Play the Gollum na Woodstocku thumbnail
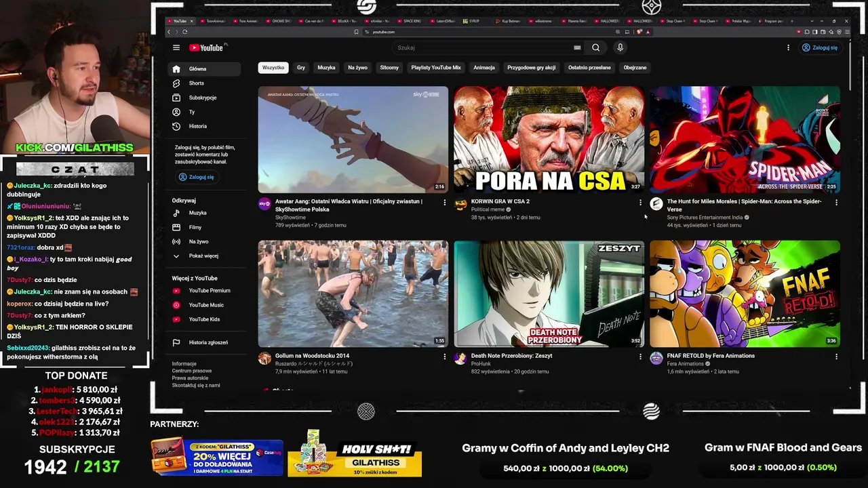Viewport: 868px width, 488px height. coord(353,294)
